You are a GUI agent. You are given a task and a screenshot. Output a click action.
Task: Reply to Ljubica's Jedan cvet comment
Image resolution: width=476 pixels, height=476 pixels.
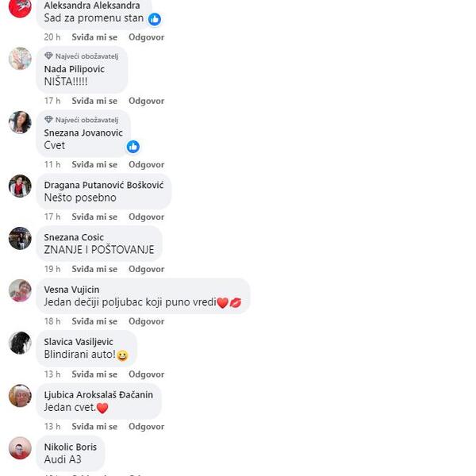pyautogui.click(x=146, y=427)
